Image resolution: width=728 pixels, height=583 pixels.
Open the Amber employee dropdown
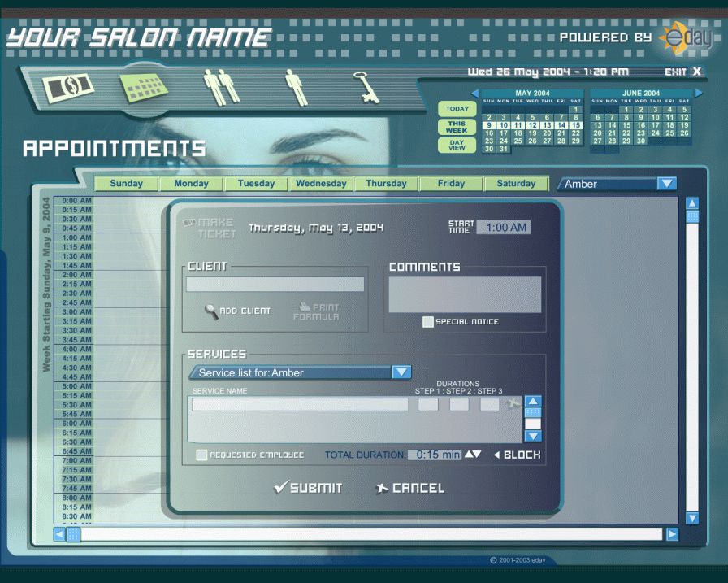(x=666, y=184)
